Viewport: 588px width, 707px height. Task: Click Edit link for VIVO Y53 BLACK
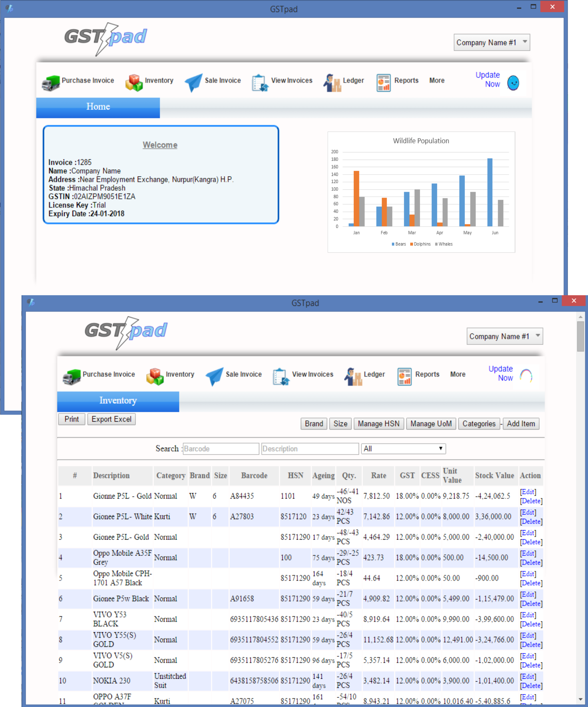point(528,615)
